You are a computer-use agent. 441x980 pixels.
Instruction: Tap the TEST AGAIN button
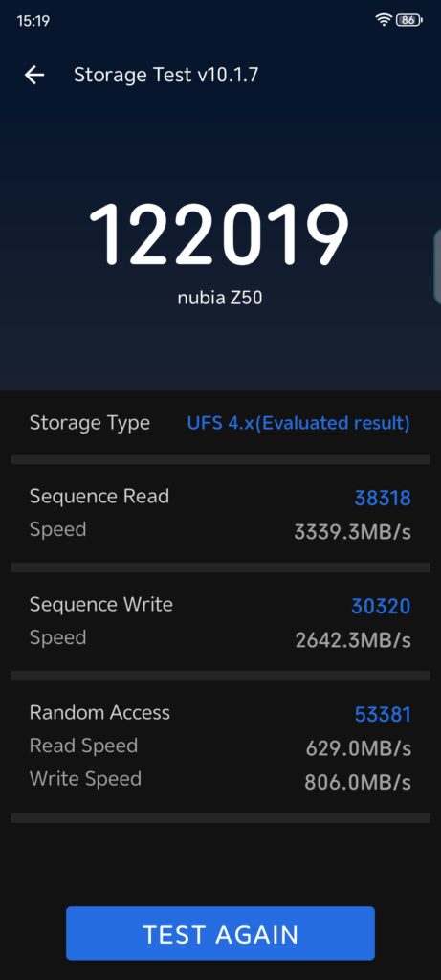click(220, 934)
